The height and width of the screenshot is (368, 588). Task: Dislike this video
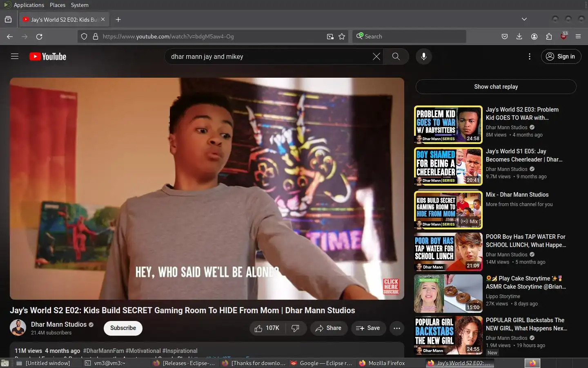pos(296,328)
